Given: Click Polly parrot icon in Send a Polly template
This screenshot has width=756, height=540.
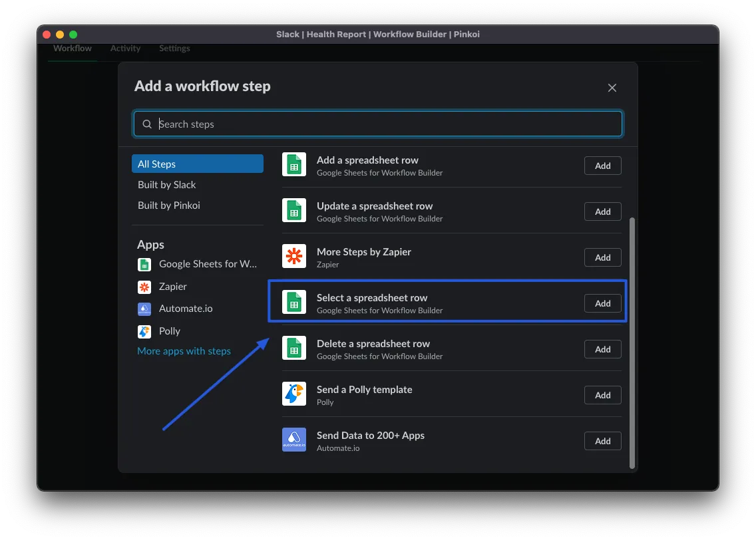Looking at the screenshot, I should (293, 394).
